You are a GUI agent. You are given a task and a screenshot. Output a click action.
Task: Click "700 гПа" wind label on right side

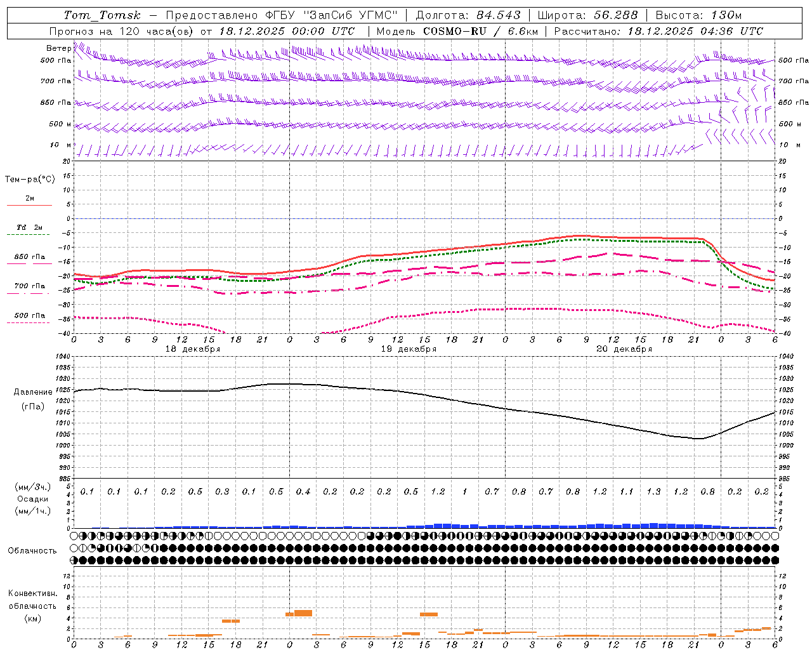(x=794, y=81)
